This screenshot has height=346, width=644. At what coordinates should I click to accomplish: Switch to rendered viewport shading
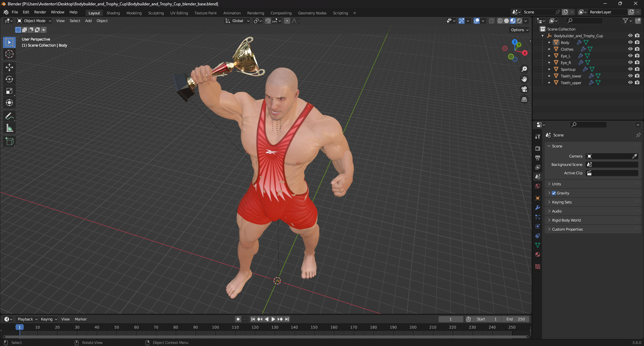point(519,21)
